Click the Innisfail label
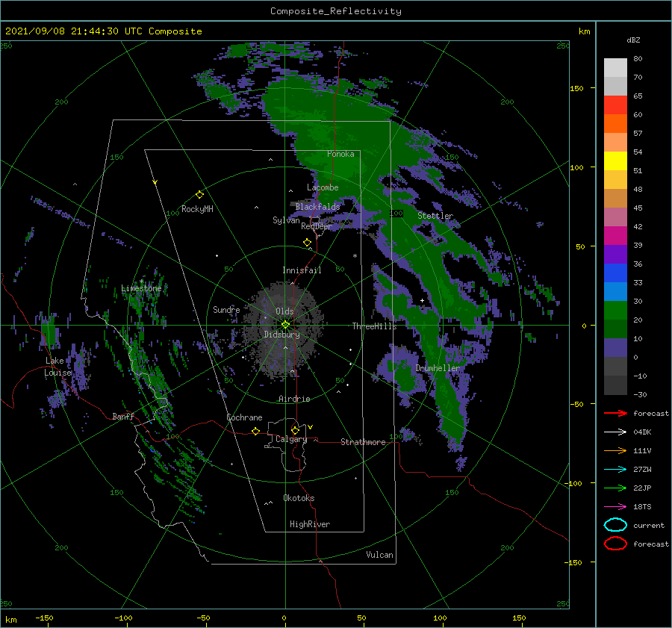The image size is (672, 628). 302,270
